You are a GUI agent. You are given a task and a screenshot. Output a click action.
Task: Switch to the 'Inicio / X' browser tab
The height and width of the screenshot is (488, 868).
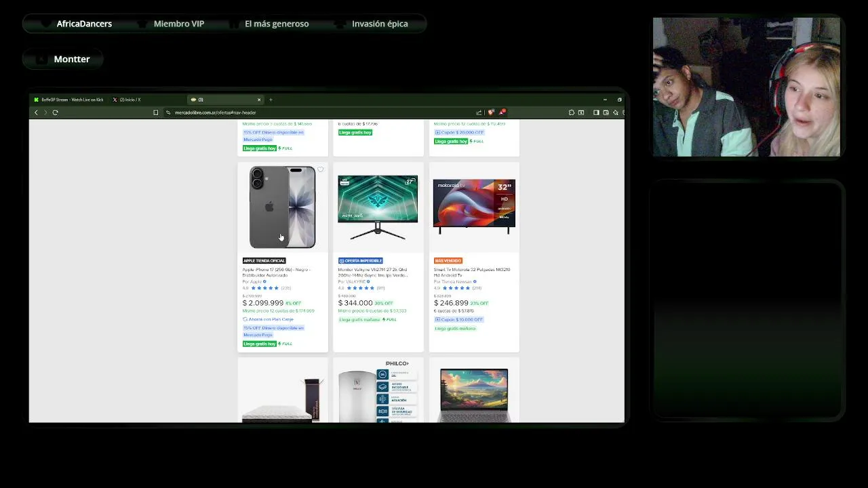(x=126, y=100)
